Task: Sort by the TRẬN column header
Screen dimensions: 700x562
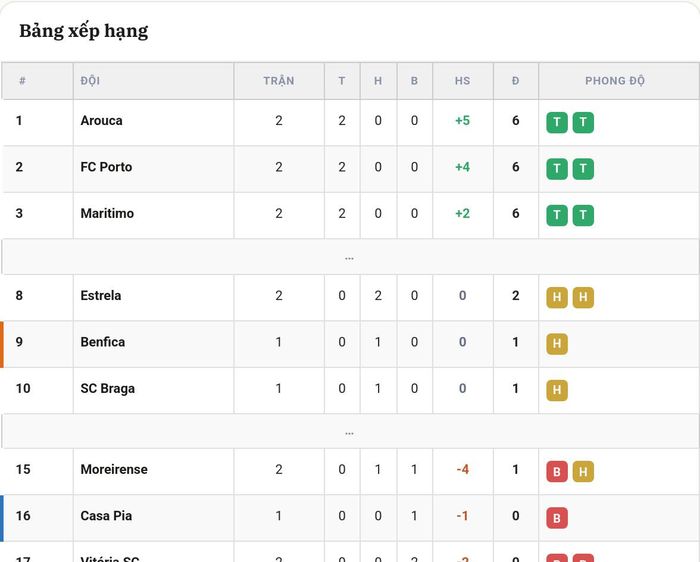Action: click(279, 81)
